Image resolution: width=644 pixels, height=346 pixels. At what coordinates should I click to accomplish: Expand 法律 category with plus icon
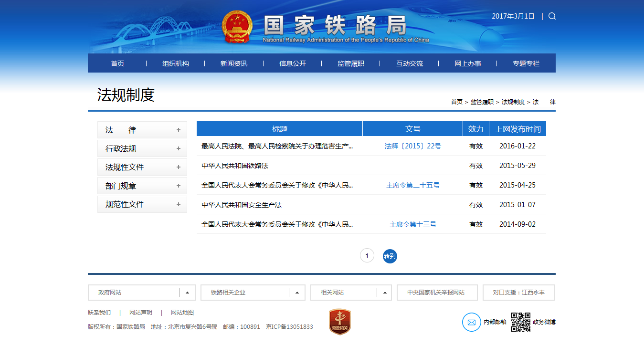tap(179, 130)
